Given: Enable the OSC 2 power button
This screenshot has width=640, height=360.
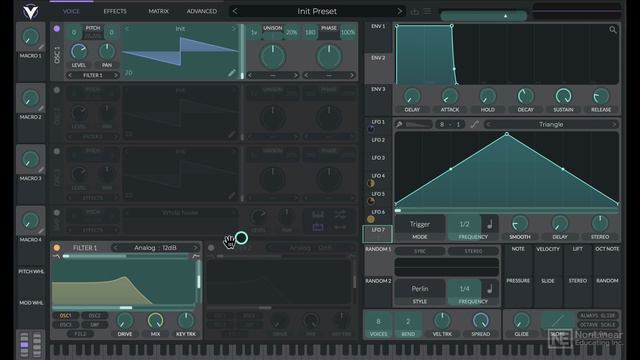Looking at the screenshot, I should tap(57, 90).
